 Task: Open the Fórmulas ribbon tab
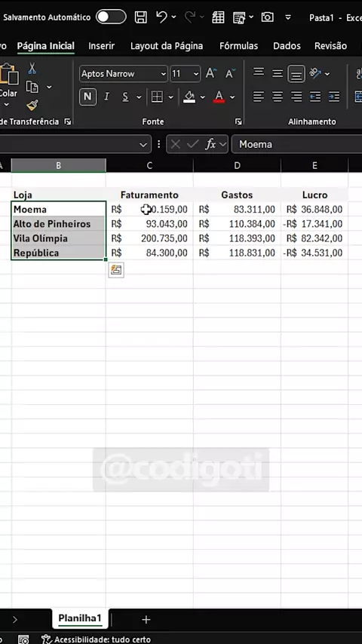(239, 45)
